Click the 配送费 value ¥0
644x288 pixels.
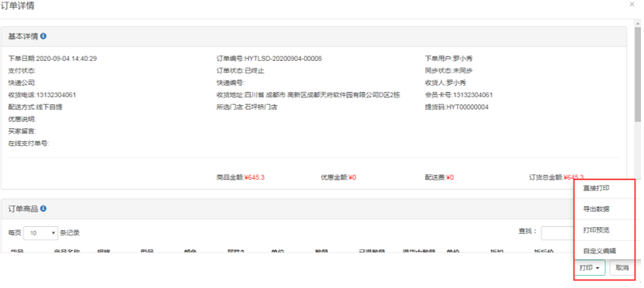450,178
